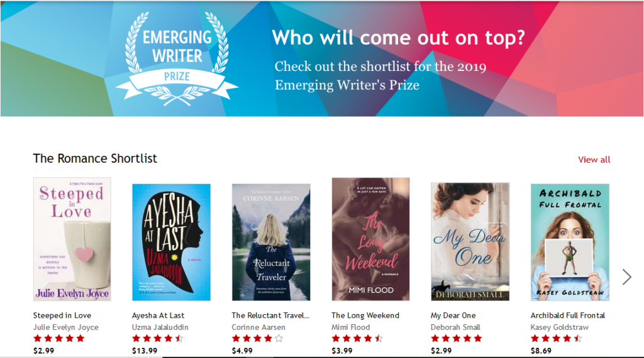Open View all Romance Shortlist link

594,160
